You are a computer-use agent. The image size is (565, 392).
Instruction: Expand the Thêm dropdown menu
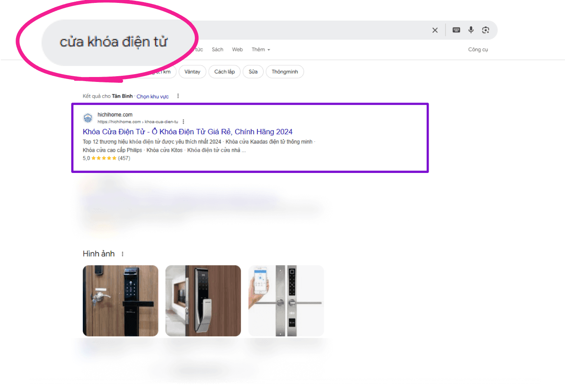(x=261, y=49)
